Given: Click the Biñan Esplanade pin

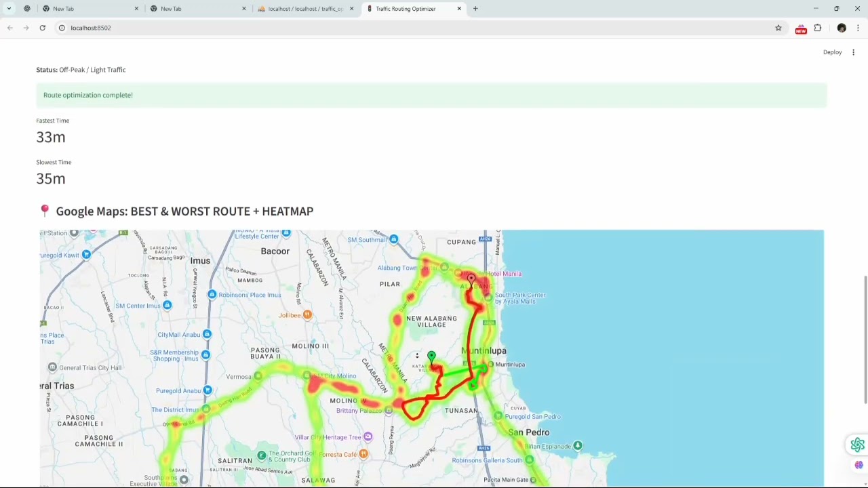Looking at the screenshot, I should (578, 445).
